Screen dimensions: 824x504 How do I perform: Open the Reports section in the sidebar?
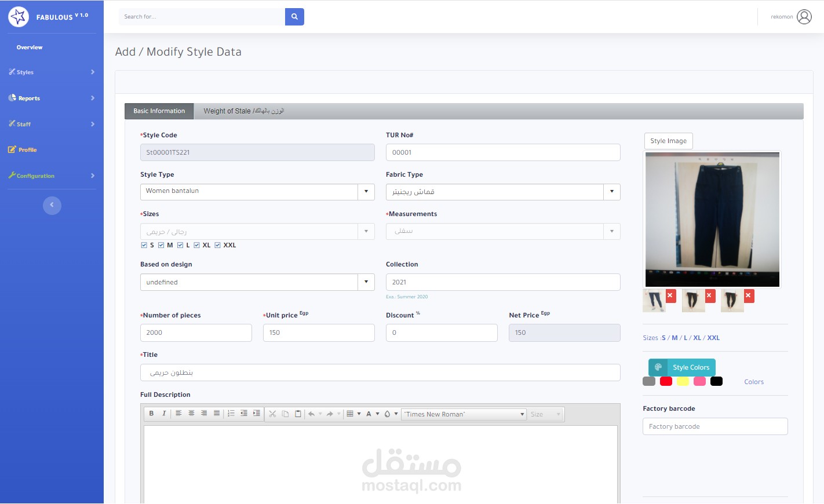click(x=28, y=98)
